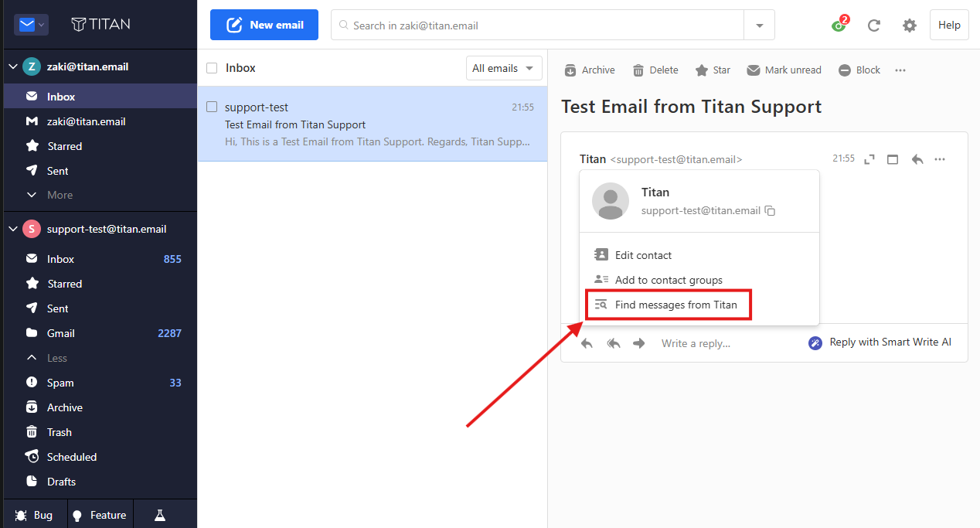Open the settings gear icon

[x=910, y=26]
